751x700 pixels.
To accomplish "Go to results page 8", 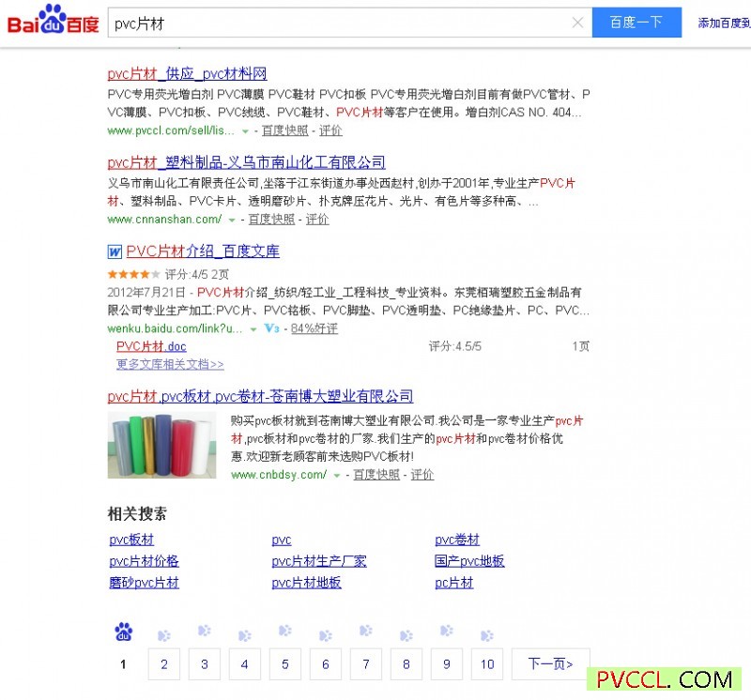I will [406, 664].
